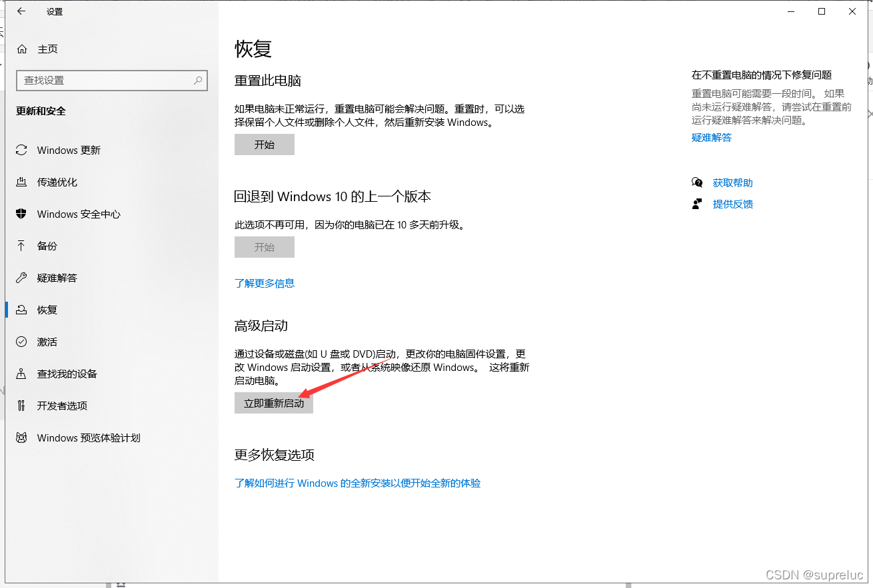Click the Windows 预览体验计划 cat icon
The image size is (873, 588).
[22, 438]
